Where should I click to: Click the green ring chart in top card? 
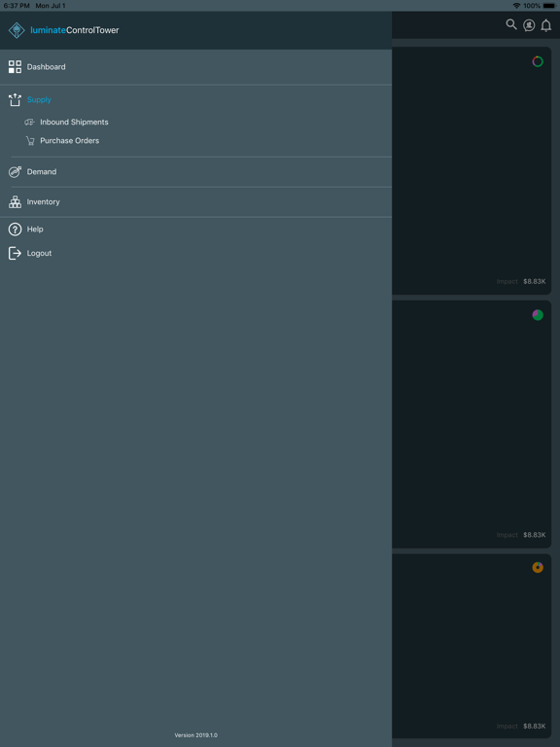[538, 61]
